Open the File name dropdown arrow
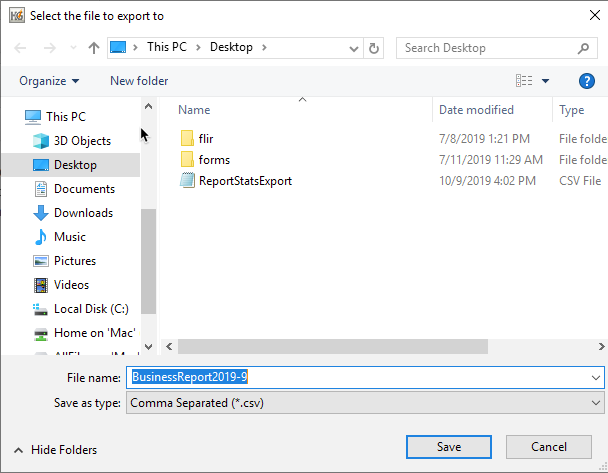The height and width of the screenshot is (473, 608). (x=596, y=377)
